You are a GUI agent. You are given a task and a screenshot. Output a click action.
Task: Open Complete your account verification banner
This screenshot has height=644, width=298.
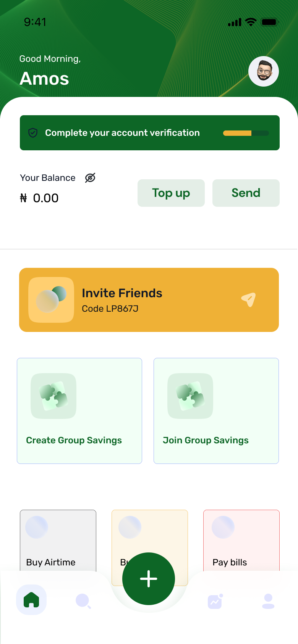coord(122,133)
